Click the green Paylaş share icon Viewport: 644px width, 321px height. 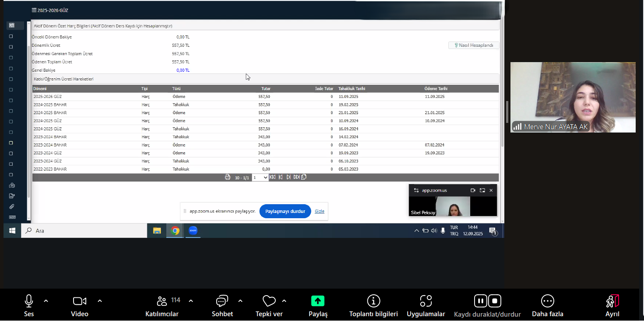point(318,301)
